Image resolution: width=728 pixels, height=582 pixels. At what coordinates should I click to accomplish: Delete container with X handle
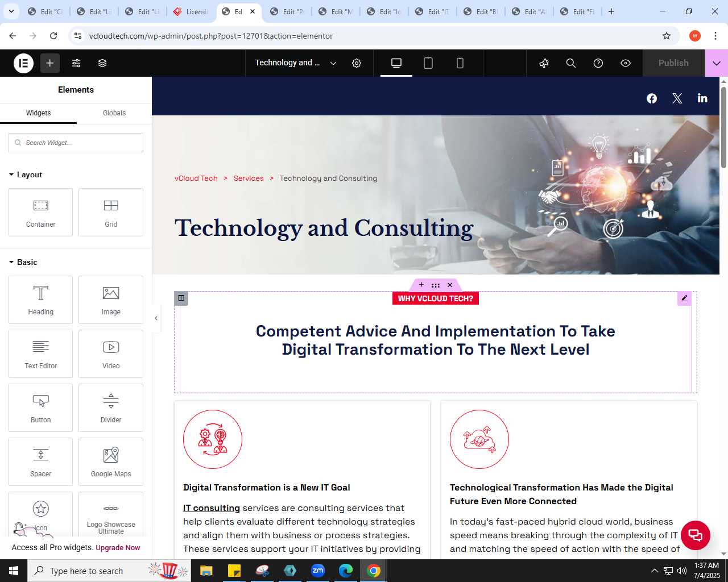[450, 285]
